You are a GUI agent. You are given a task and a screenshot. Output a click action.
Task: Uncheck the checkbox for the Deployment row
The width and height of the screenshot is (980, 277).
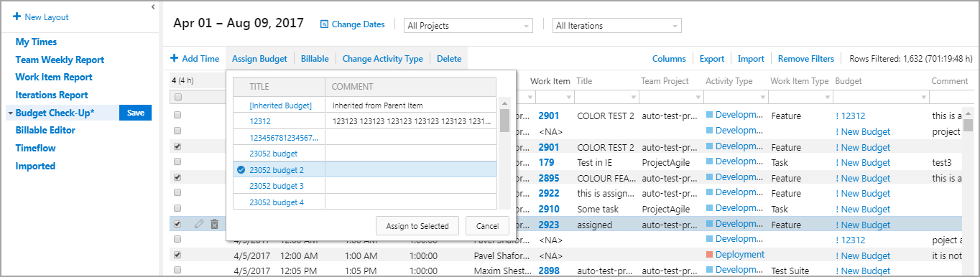[177, 255]
